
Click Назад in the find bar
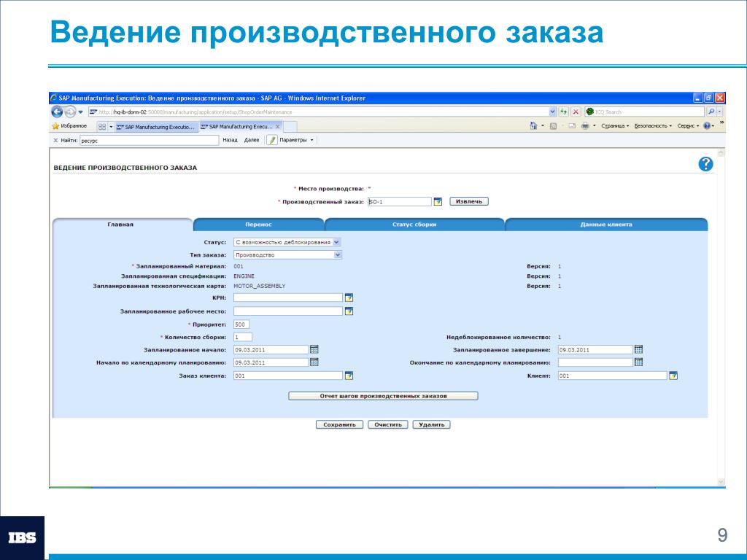point(230,140)
